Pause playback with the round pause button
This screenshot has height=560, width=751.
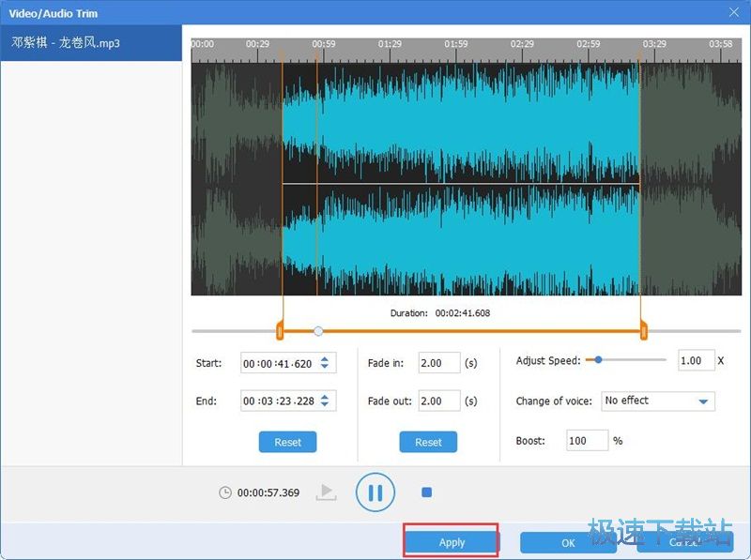click(x=375, y=492)
